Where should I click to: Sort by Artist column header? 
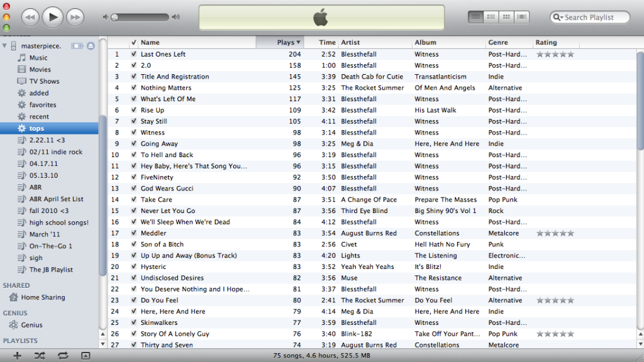375,42
